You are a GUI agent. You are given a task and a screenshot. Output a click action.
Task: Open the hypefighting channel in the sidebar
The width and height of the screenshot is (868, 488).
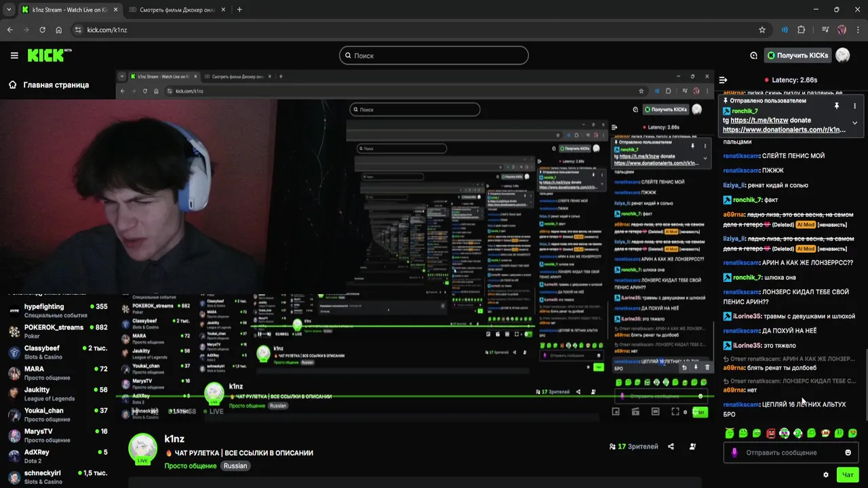(x=57, y=310)
